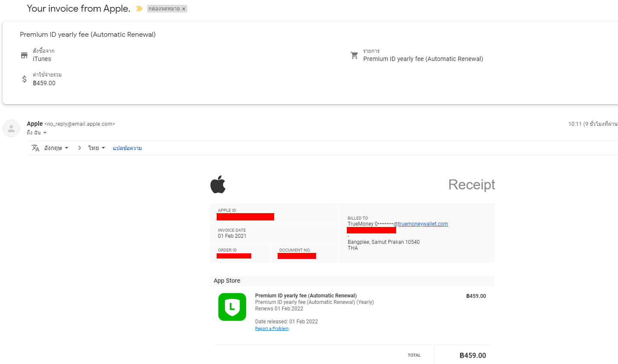
Task: Click the TOTAL ฿459.00 amount at bottom
Action: [473, 355]
